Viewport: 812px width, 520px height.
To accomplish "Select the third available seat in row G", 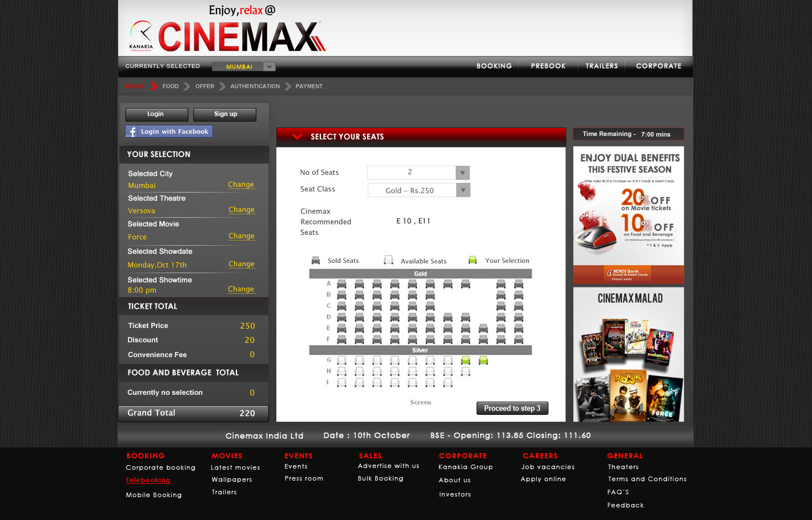I will (377, 360).
